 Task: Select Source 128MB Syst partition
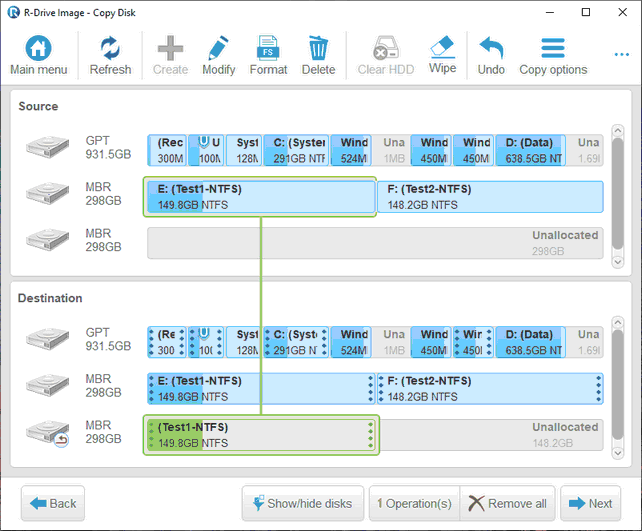244,150
